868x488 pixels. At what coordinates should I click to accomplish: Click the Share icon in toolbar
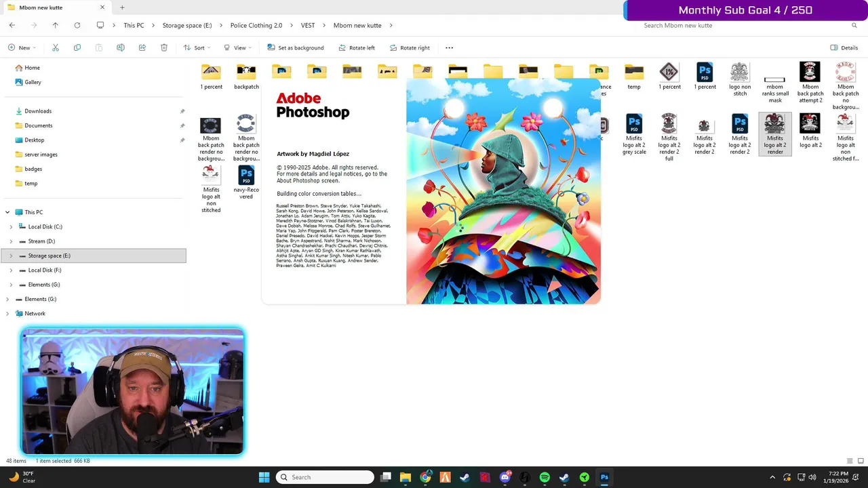142,47
